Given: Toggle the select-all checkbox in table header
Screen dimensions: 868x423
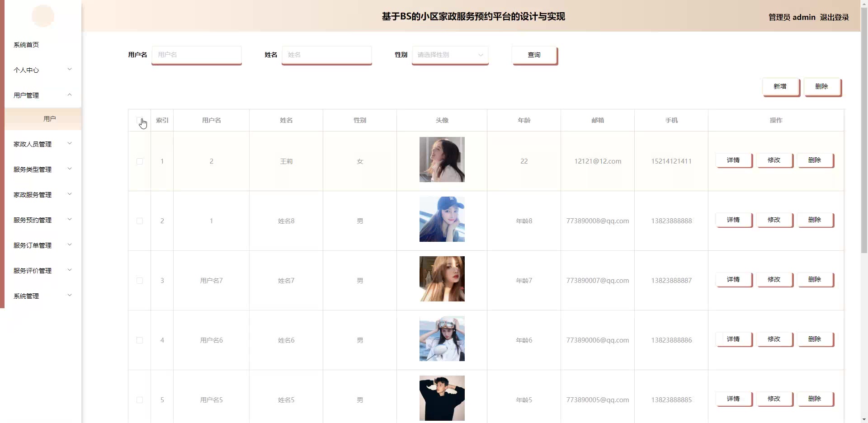Looking at the screenshot, I should tap(140, 120).
